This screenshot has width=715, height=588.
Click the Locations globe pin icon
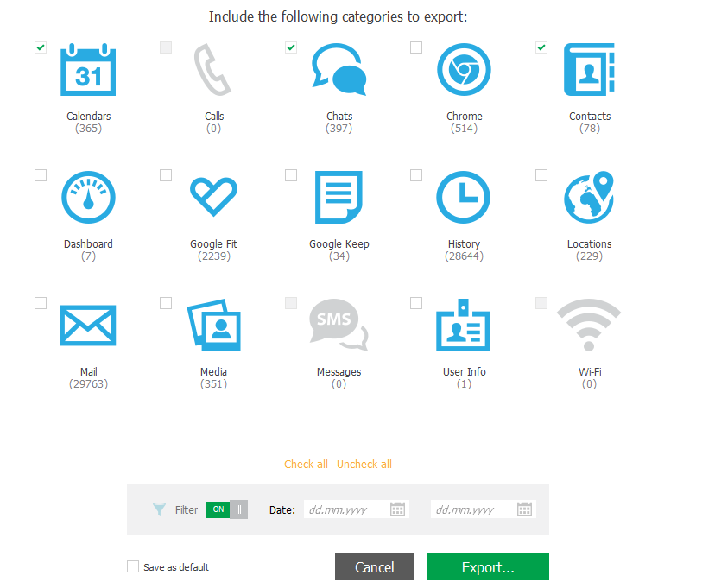coord(589,198)
